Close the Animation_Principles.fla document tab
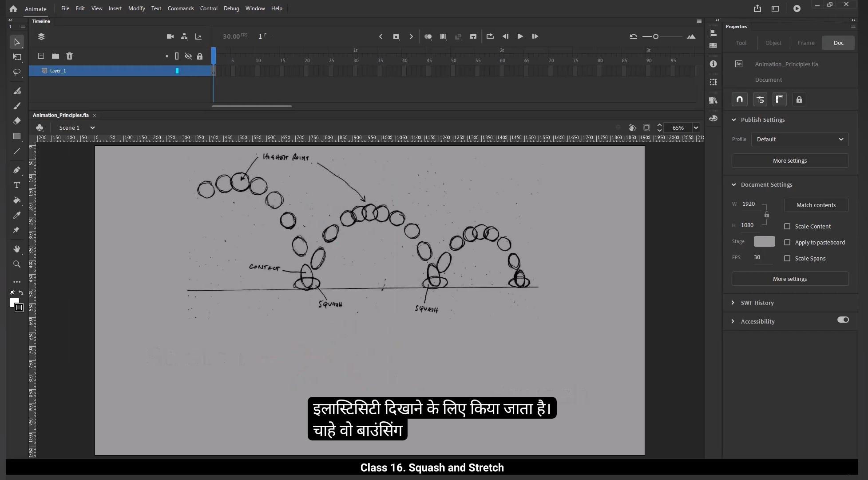 [x=94, y=116]
